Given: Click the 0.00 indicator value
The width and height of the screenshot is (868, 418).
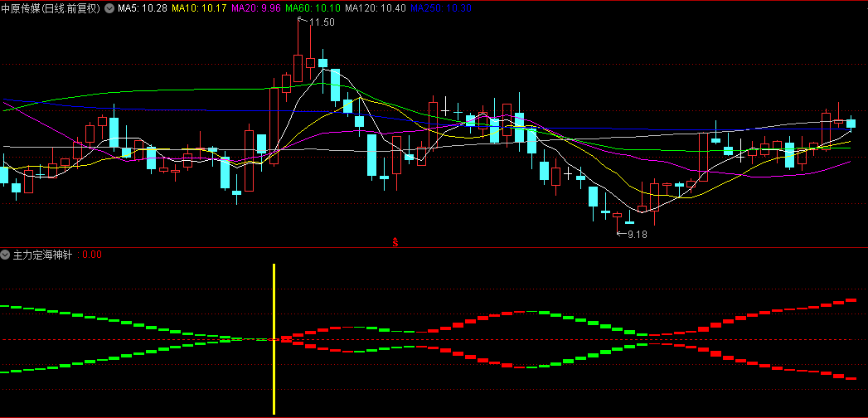Looking at the screenshot, I should (93, 255).
